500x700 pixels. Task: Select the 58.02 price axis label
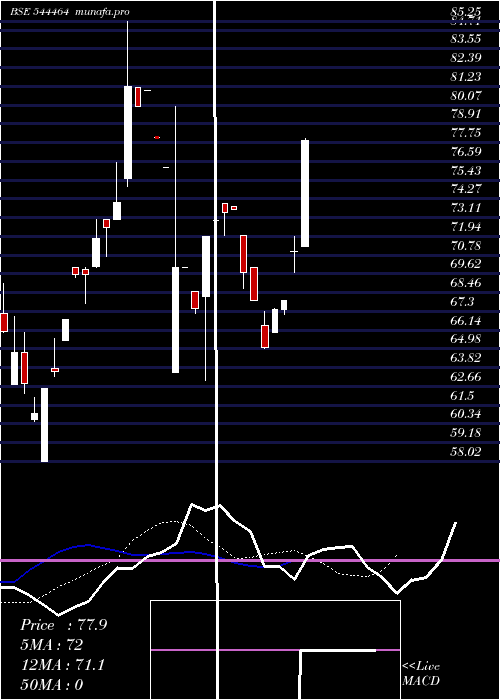[466, 452]
